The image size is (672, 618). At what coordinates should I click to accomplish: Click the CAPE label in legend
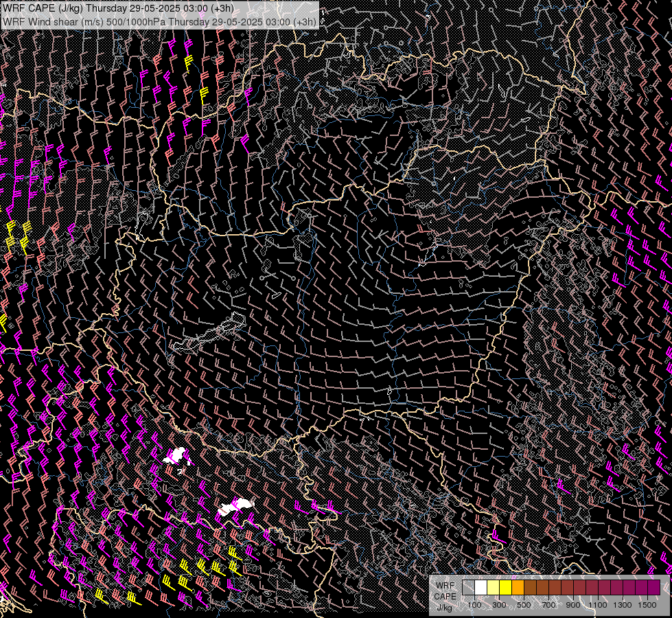pyautogui.click(x=445, y=596)
